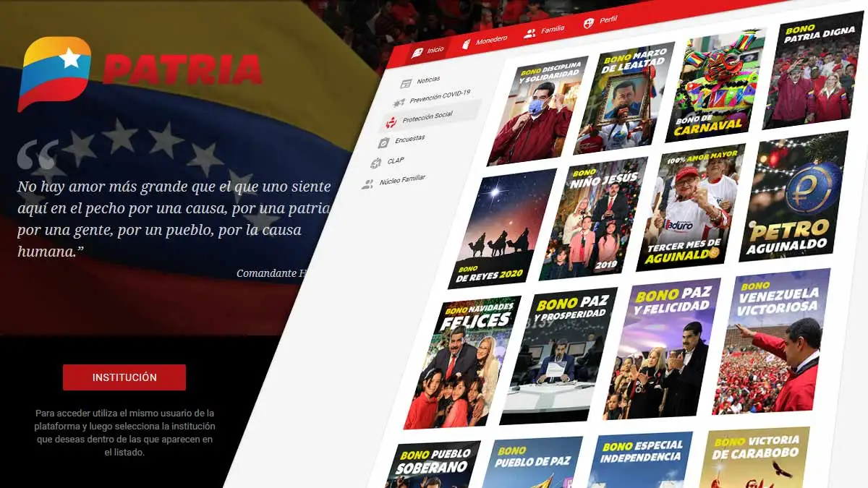This screenshot has width=868, height=488.
Task: Click the quote starting 'No hay amor más grande'
Action: click(174, 219)
